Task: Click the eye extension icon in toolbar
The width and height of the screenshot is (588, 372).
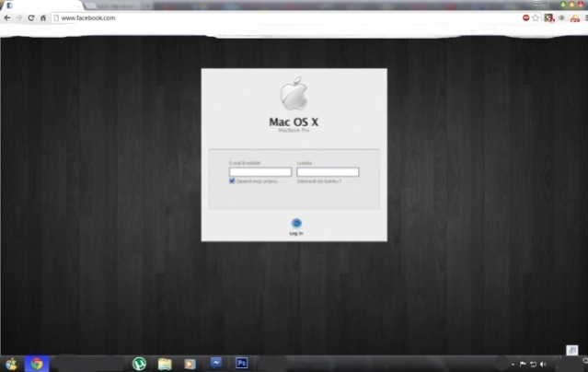Action: tap(561, 17)
